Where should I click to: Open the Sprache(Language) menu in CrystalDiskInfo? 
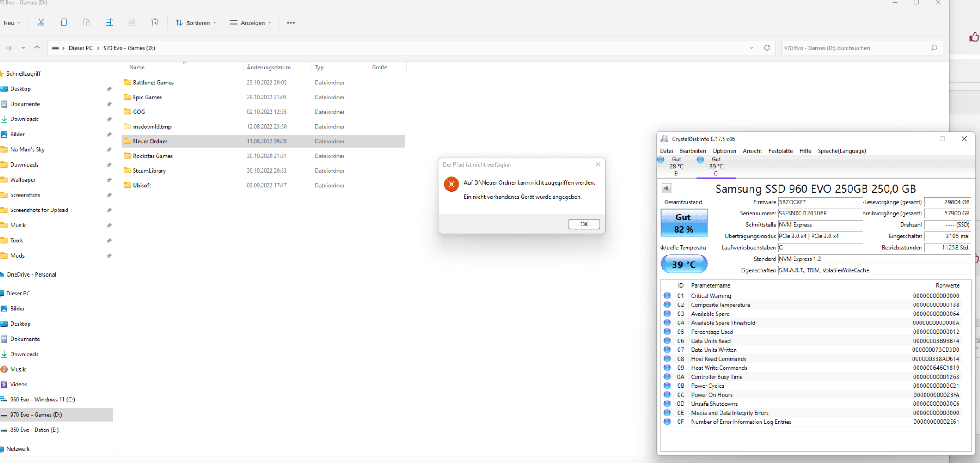click(x=841, y=151)
